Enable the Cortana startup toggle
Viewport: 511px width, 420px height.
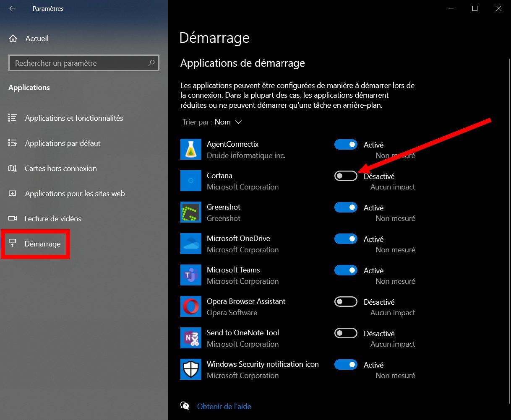346,176
